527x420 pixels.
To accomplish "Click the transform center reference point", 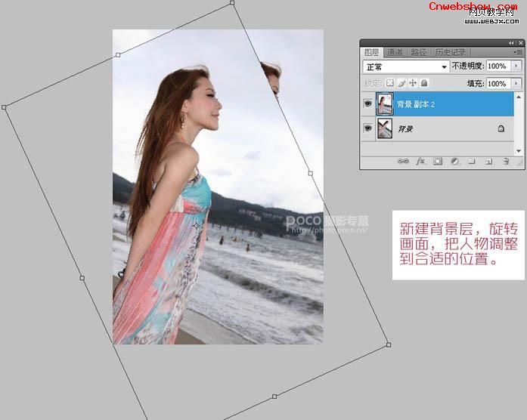I will tap(197, 225).
